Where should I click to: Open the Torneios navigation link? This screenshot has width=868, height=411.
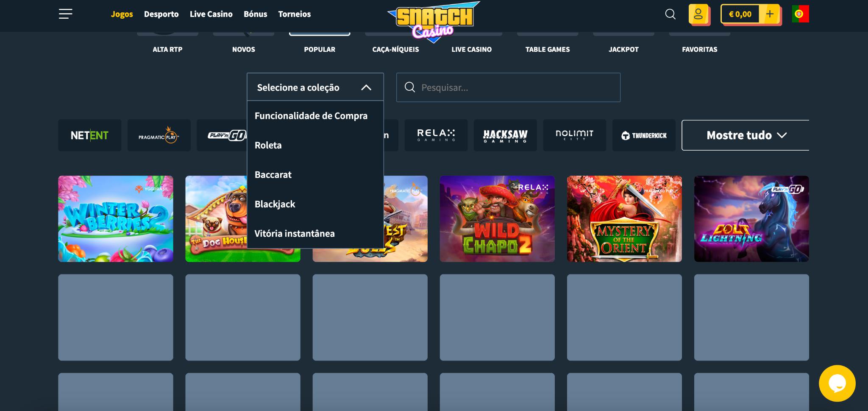tap(295, 14)
